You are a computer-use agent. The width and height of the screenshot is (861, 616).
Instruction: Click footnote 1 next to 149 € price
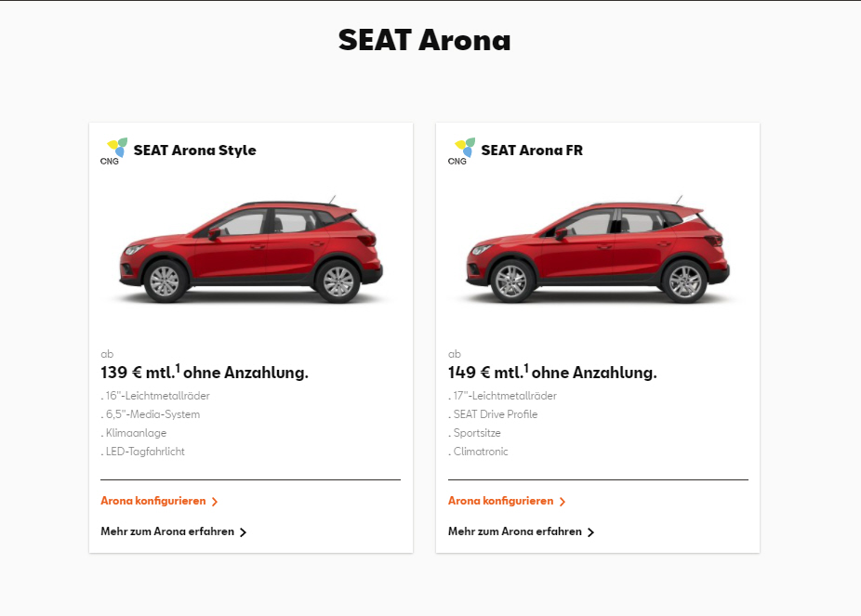pos(525,368)
